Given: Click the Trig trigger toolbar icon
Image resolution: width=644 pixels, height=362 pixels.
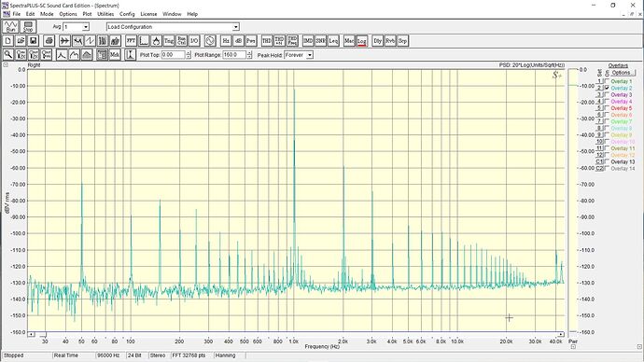Looking at the screenshot, I should [169, 41].
